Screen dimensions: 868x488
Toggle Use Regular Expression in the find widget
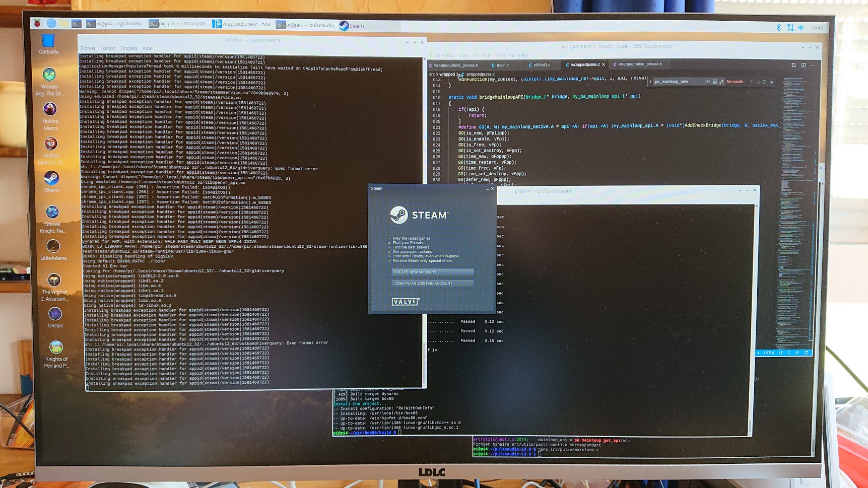[721, 82]
